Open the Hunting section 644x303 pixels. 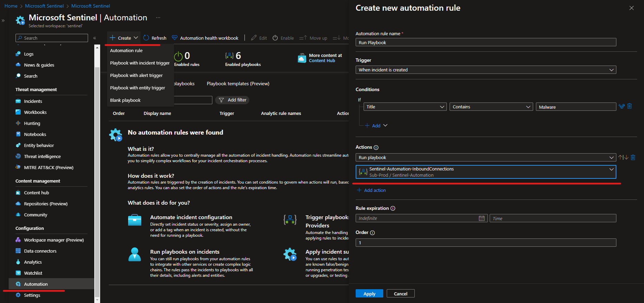click(32, 123)
